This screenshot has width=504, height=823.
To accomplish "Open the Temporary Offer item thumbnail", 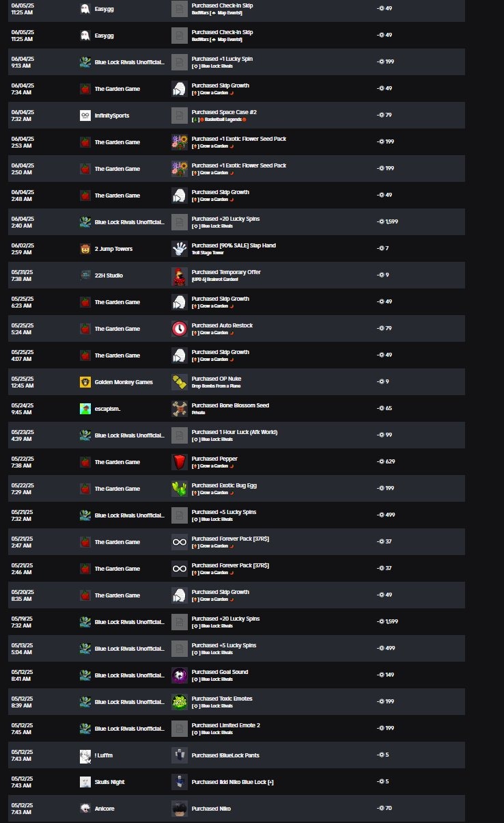I will click(179, 275).
